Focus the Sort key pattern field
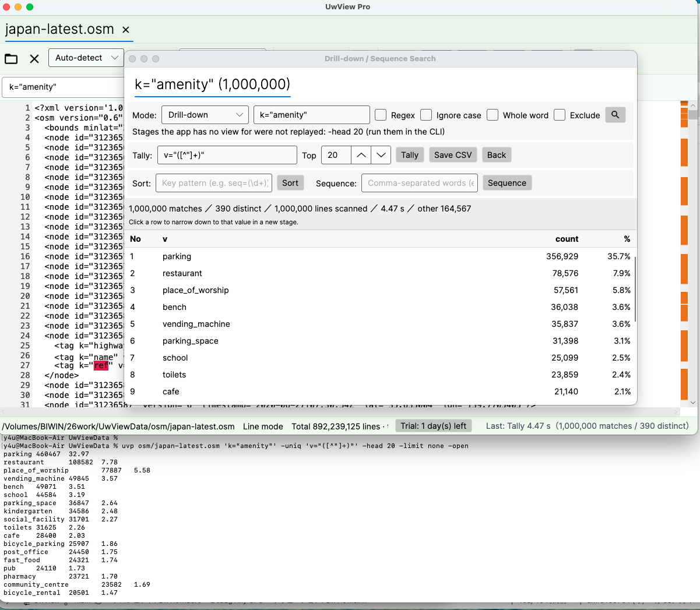This screenshot has height=610, width=700. click(214, 183)
